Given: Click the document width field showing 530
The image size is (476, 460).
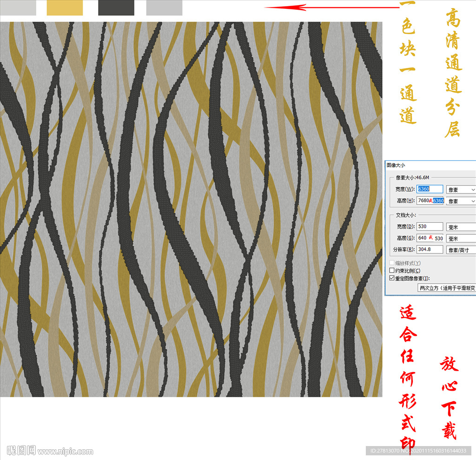Looking at the screenshot, I should click(x=430, y=227).
